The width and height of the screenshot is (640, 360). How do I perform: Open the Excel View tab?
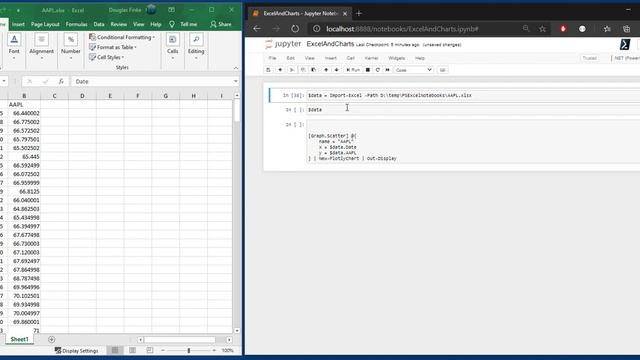click(x=138, y=24)
